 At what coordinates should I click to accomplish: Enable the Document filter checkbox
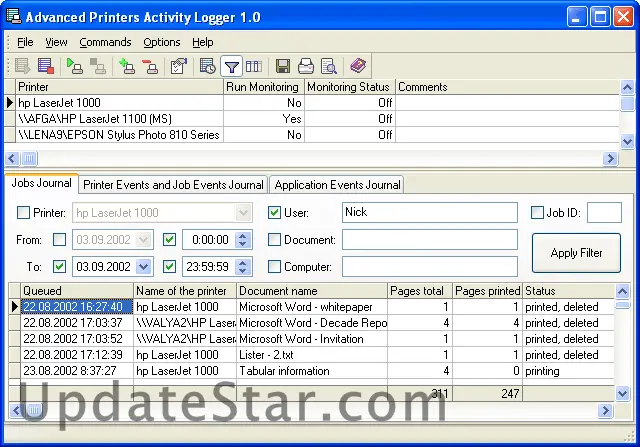pyautogui.click(x=274, y=240)
